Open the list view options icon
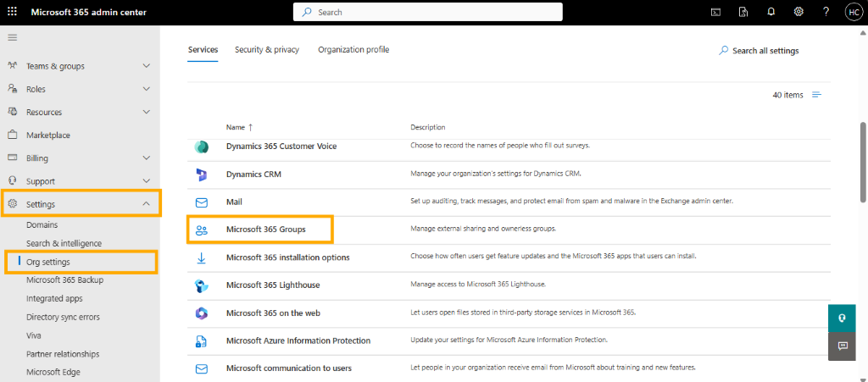The image size is (868, 382). tap(816, 95)
